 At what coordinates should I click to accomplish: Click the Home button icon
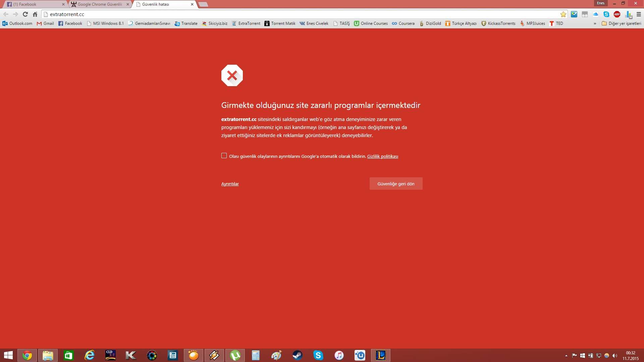(x=35, y=14)
